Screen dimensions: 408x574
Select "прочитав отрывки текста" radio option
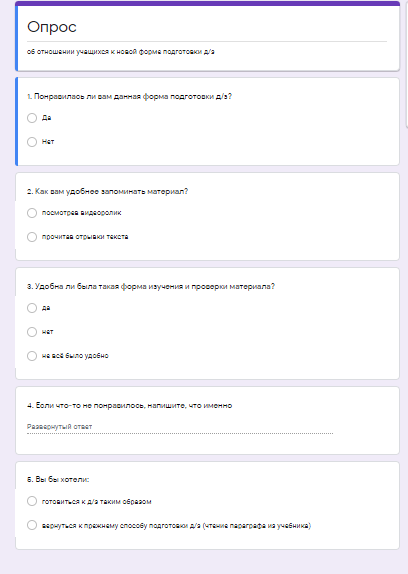[x=32, y=237]
